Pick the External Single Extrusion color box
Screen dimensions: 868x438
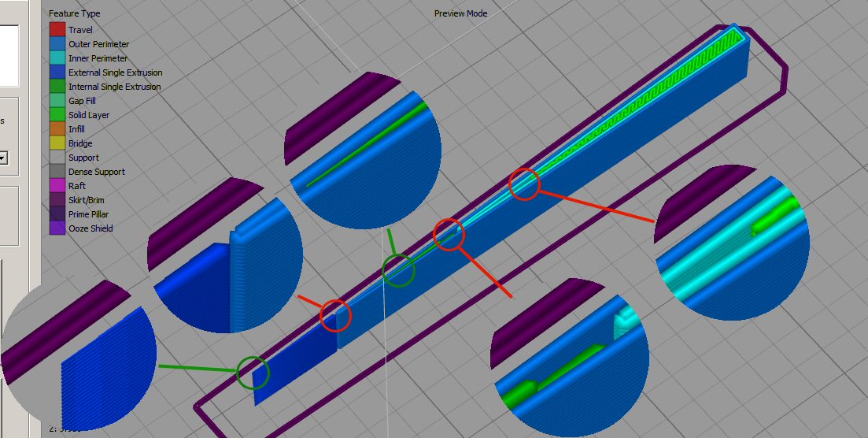coord(57,72)
